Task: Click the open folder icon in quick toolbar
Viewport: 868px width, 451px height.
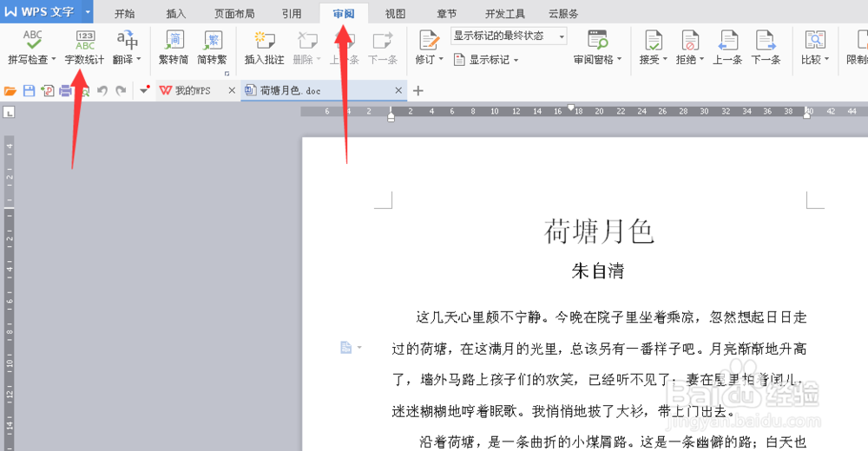Action: pos(10,91)
